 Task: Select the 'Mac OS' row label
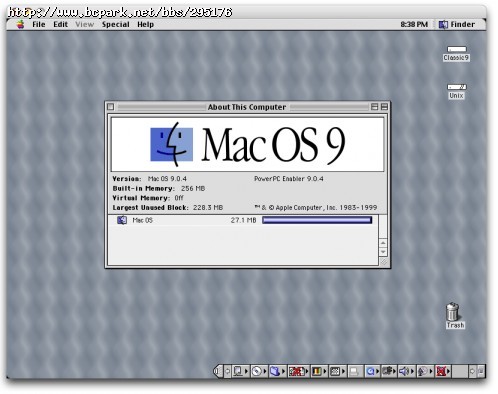click(x=142, y=220)
